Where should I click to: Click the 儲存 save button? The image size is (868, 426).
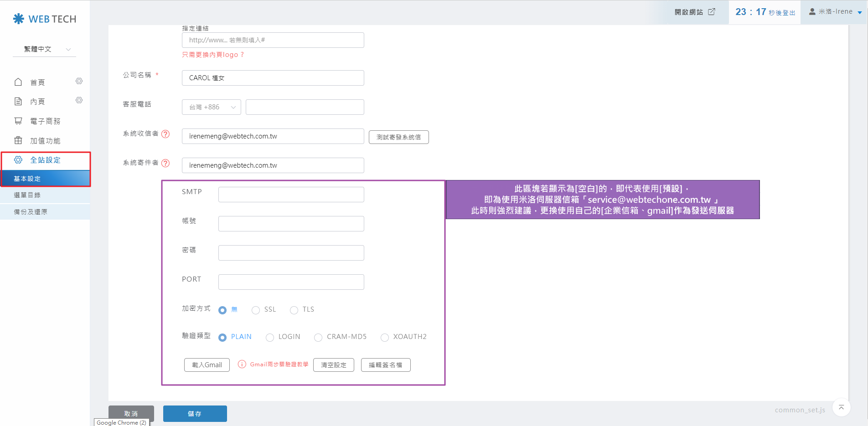pos(195,414)
